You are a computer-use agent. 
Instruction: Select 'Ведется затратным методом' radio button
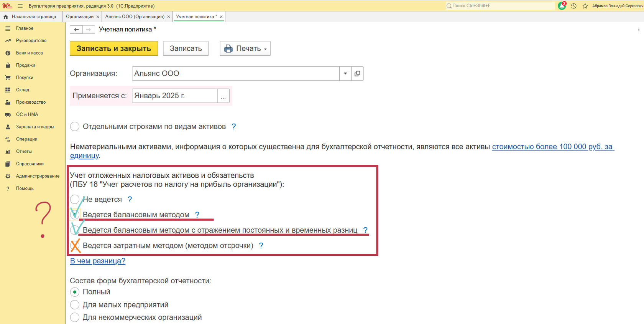[x=75, y=246]
